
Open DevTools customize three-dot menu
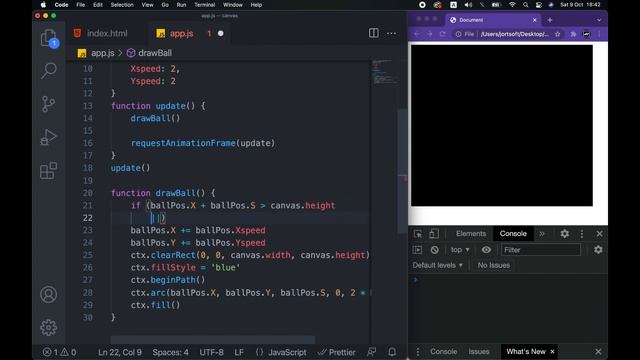582,234
